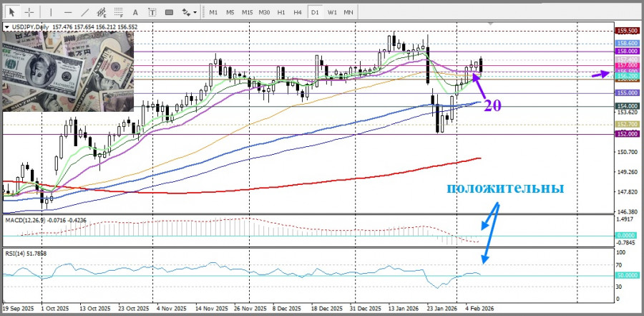Click the OHLC value 157.476
Viewport: 644px width, 316px height.
click(62, 27)
